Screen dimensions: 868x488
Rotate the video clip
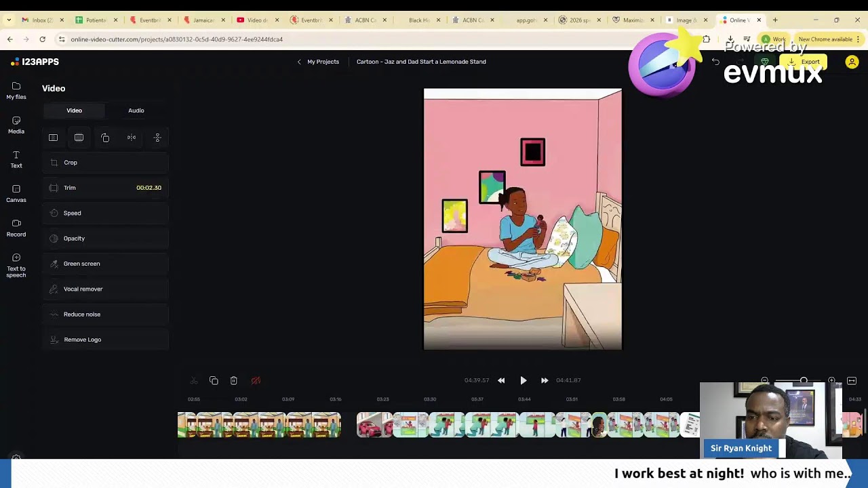(105, 138)
